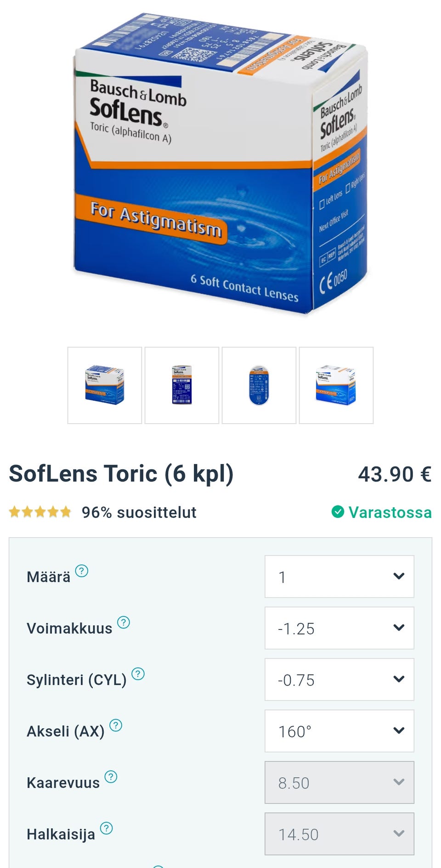Click the green Varastossa checkmark icon
Screen dimensions: 441x868
[338, 511]
